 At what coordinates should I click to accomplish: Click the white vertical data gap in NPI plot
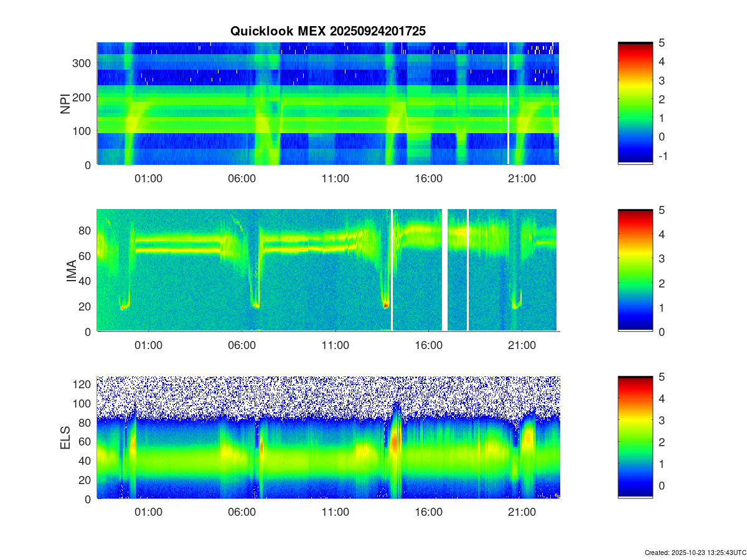pyautogui.click(x=509, y=103)
